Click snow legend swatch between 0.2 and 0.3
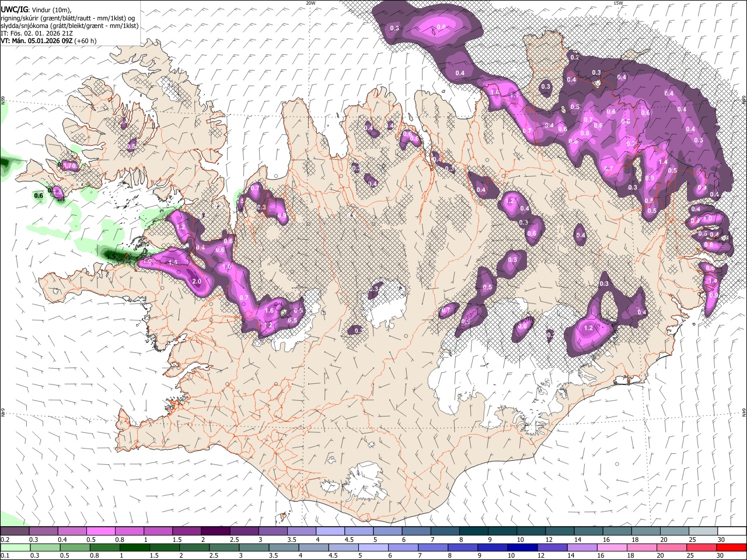Screen dimensions: 747x560 coord(15,531)
